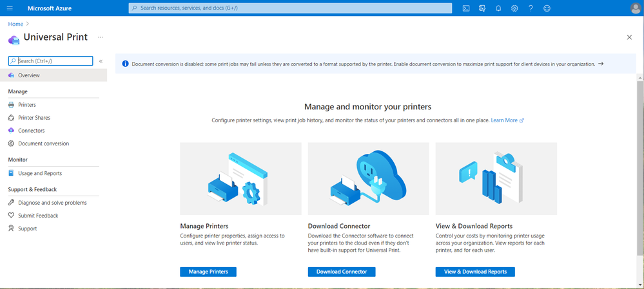Image resolution: width=644 pixels, height=289 pixels.
Task: Click the Universal Print service icon
Action: click(x=14, y=39)
